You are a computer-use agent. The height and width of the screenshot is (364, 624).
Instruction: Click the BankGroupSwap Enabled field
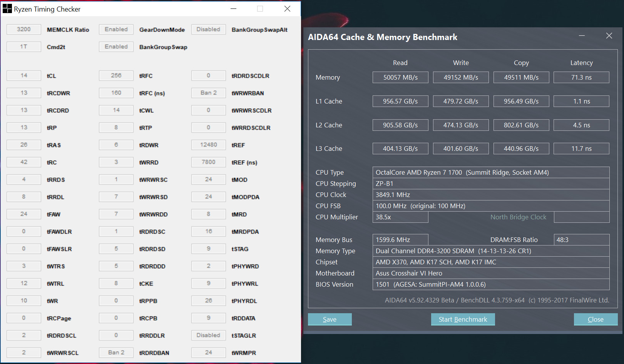tap(116, 47)
